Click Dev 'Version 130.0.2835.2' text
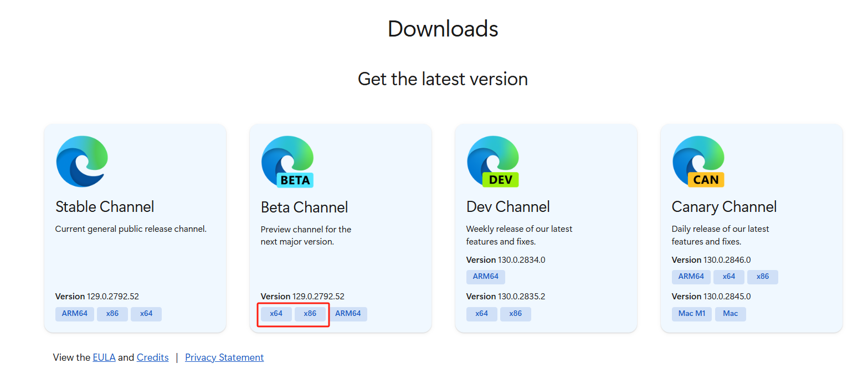 (506, 297)
